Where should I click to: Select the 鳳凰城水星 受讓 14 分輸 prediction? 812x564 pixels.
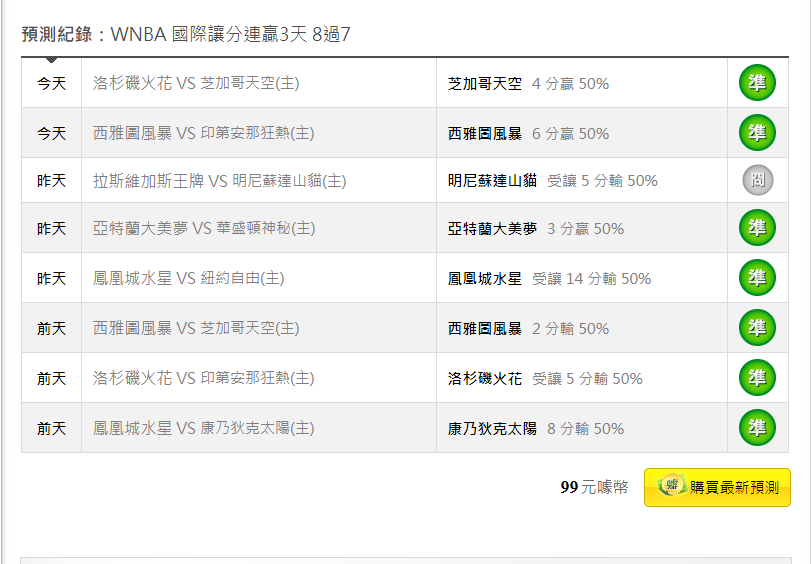click(549, 279)
